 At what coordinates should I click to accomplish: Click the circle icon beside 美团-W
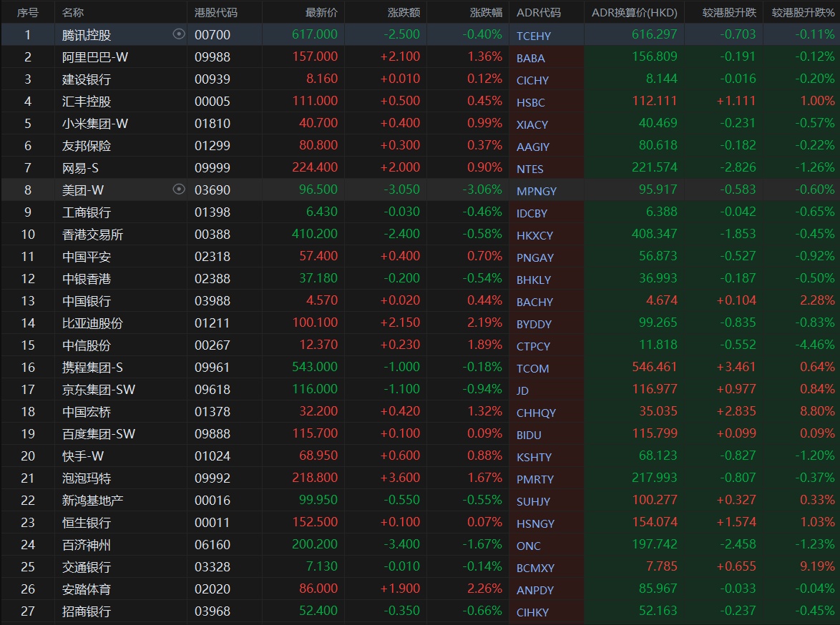[179, 190]
